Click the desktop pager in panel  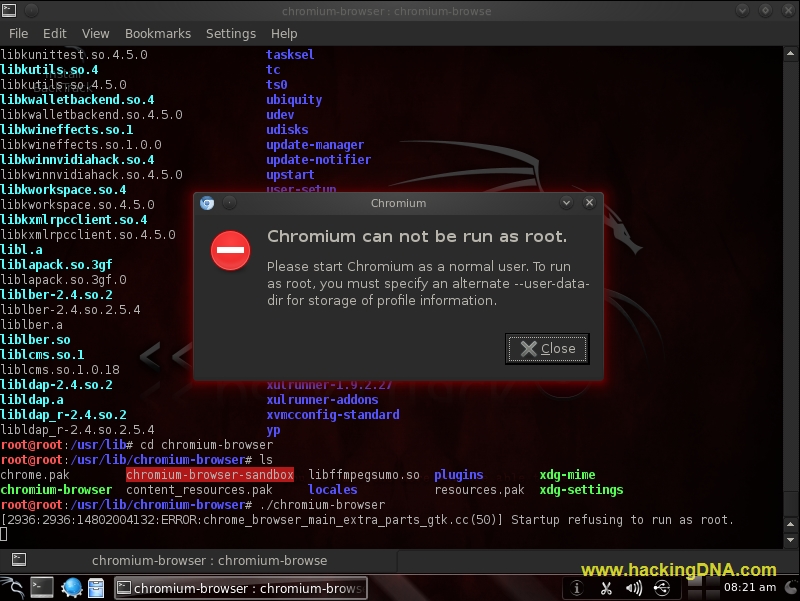point(703,588)
